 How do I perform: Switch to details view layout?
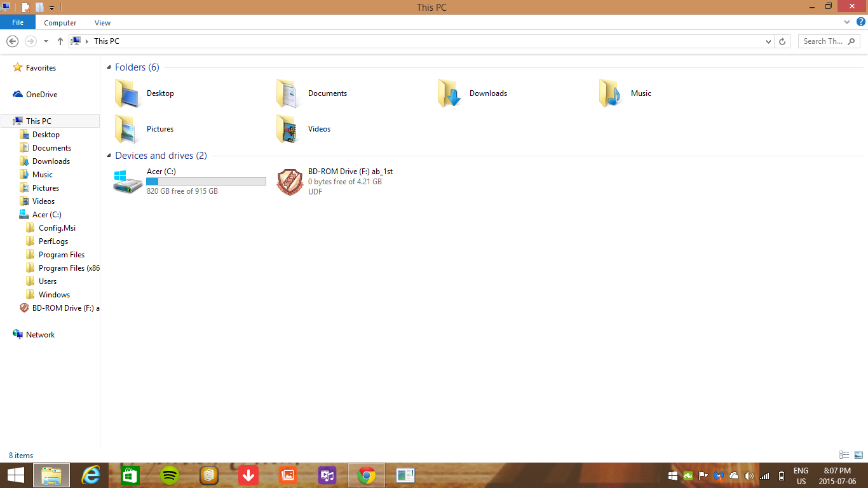844,455
